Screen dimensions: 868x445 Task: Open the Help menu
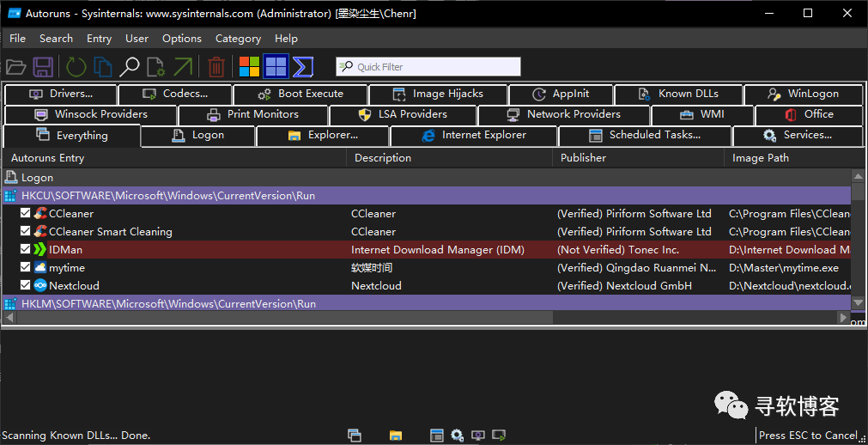click(286, 39)
